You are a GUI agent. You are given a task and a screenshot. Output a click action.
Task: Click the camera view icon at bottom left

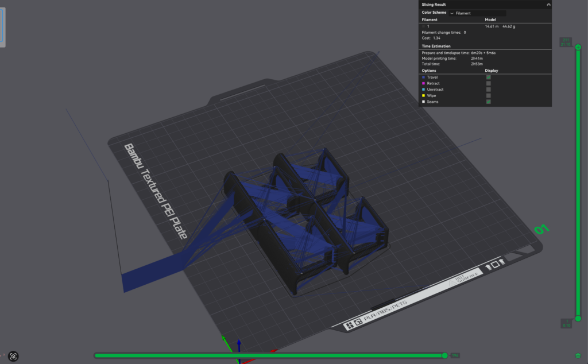(13, 356)
